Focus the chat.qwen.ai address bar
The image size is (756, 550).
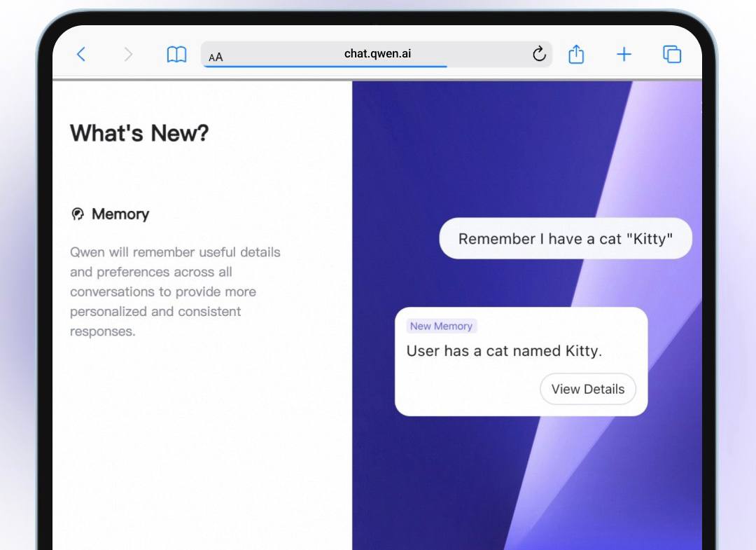point(377,54)
